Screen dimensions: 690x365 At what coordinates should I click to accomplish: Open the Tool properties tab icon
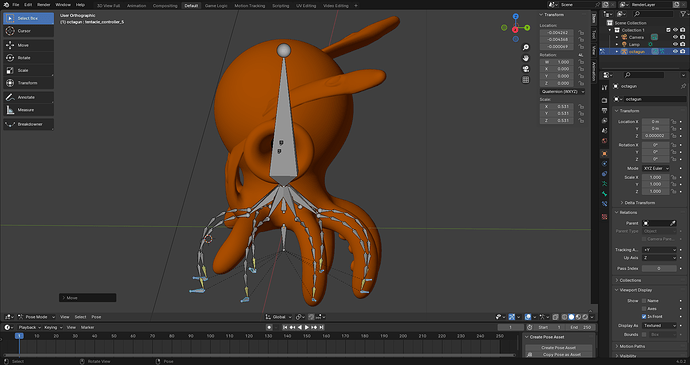click(x=604, y=88)
